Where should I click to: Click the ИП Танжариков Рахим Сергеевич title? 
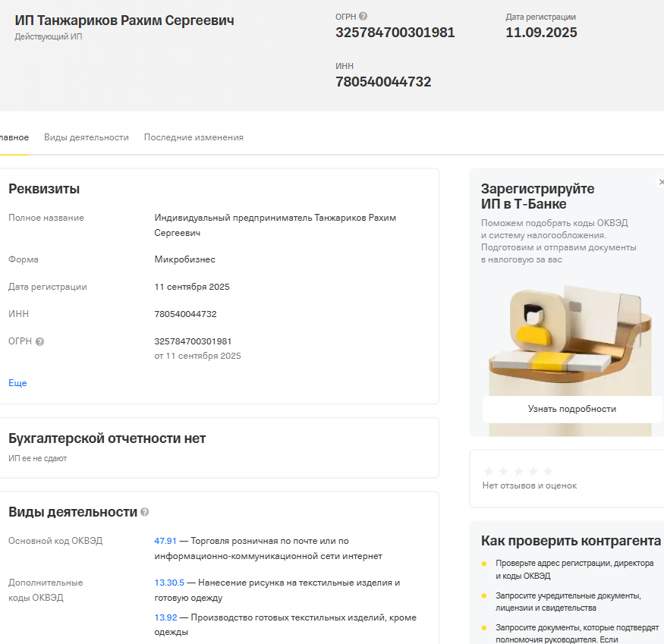[x=124, y=20]
